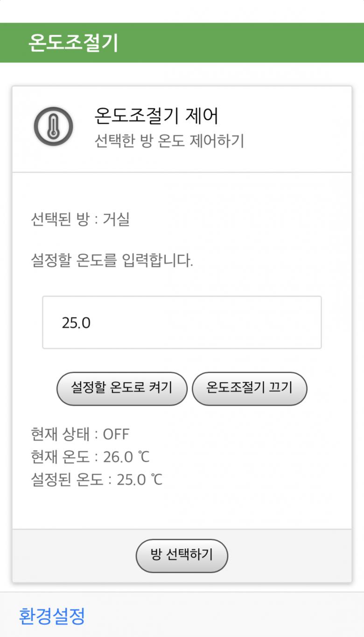Open the 환경설정 link
This screenshot has height=637, width=364.
pyautogui.click(x=52, y=616)
